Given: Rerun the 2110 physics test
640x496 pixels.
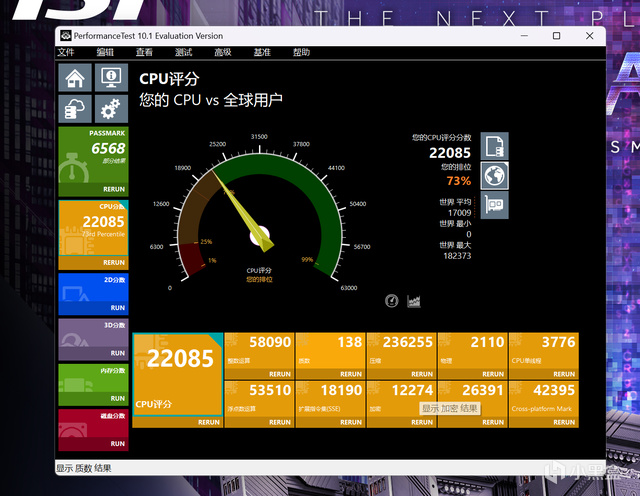Looking at the screenshot, I should pyautogui.click(x=493, y=374).
